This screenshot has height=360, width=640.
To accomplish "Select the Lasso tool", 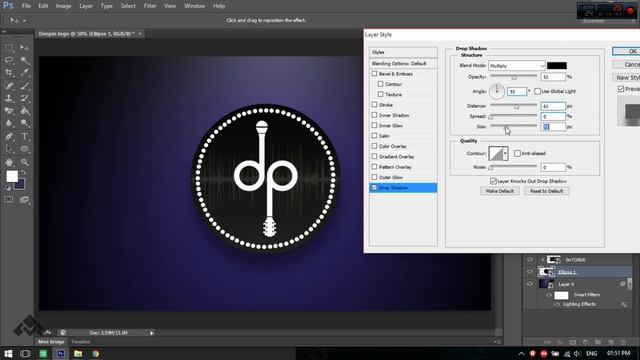I will [x=9, y=60].
